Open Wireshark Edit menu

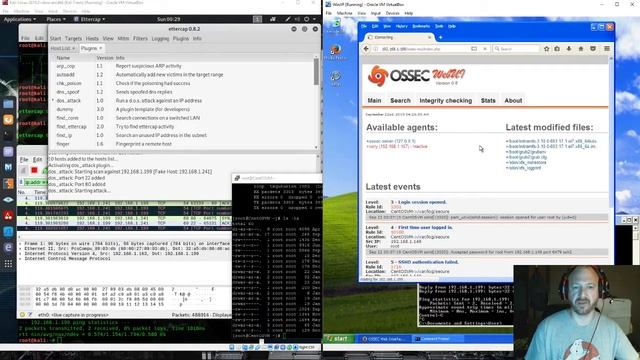(38, 159)
